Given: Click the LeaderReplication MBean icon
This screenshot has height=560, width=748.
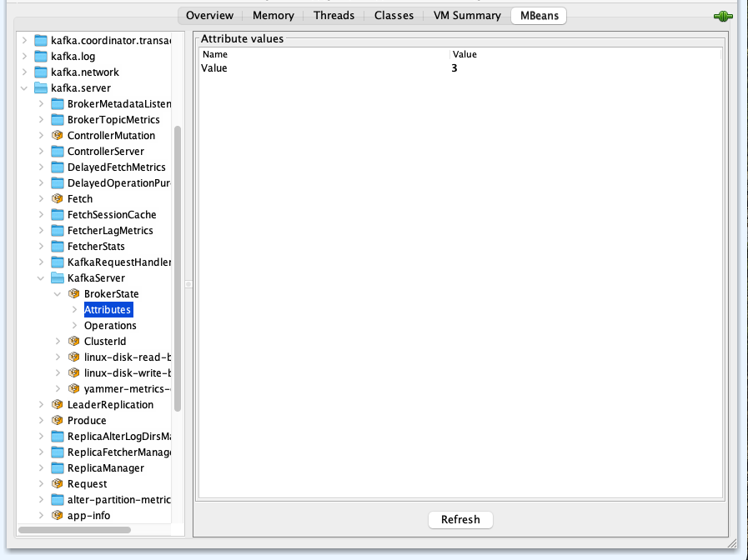Looking at the screenshot, I should coord(58,405).
